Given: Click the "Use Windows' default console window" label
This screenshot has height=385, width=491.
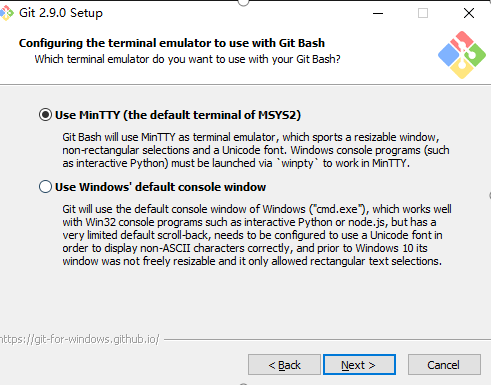Looking at the screenshot, I should (160, 187).
